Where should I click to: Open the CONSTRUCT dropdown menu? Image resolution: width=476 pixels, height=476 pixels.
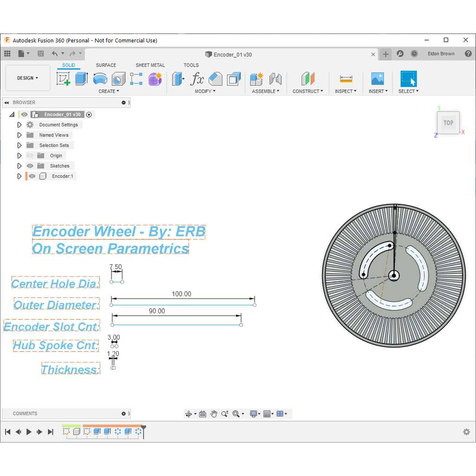pos(308,91)
